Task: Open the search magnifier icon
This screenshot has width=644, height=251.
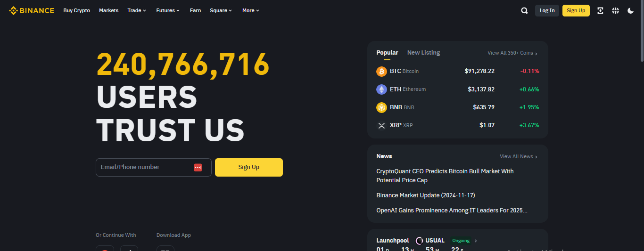Action: (524, 10)
